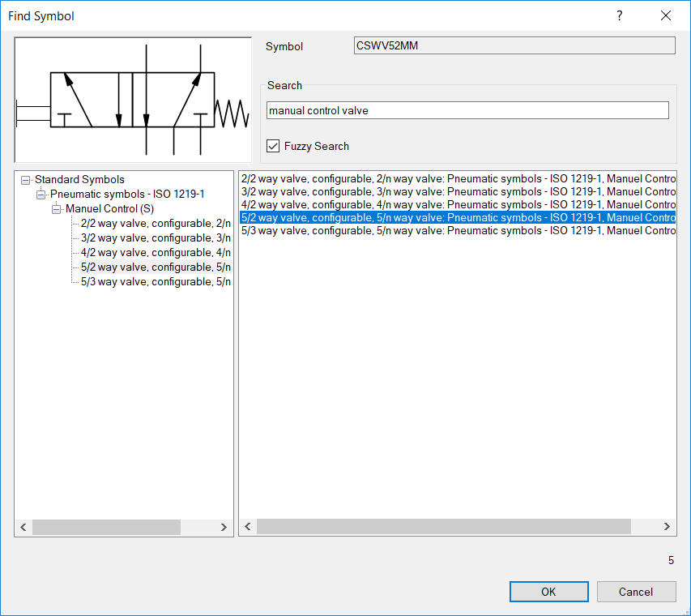Viewport: 691px width, 616px height.
Task: Collapse the Pneumatic symbols - ISO 1219-1 node
Action: 41,195
